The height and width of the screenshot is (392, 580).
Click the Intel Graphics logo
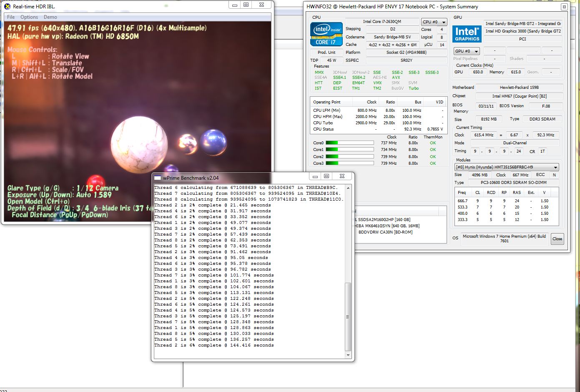click(x=467, y=34)
